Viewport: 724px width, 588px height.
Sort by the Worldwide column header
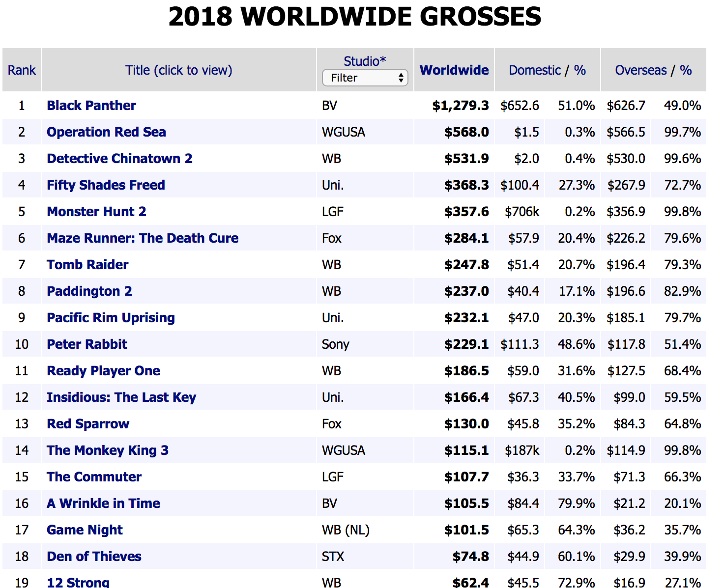[x=454, y=70]
